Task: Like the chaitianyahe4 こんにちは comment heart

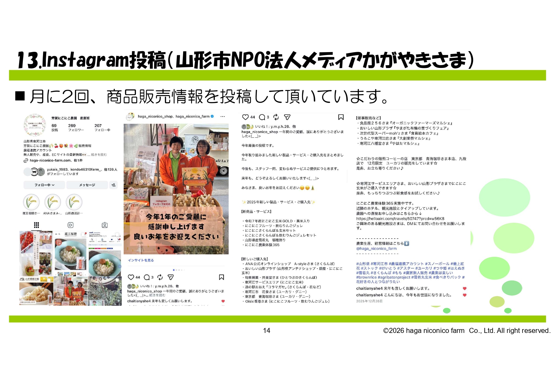Action: pos(465,295)
